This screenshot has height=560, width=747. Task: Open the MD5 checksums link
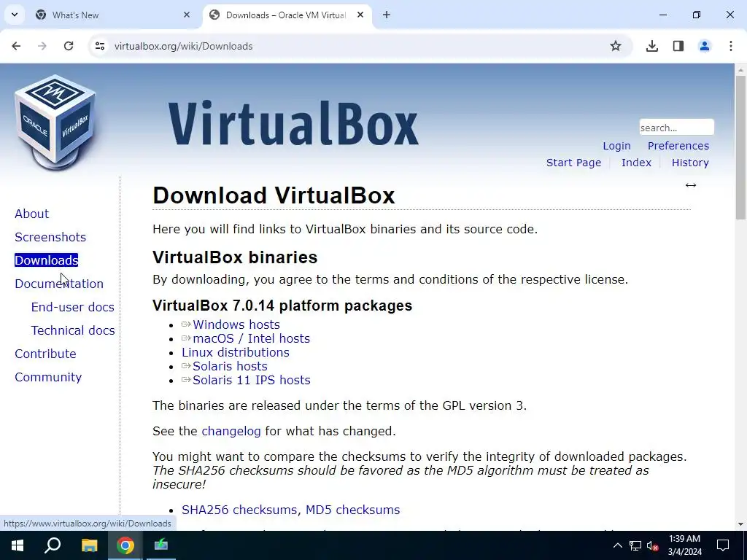[x=352, y=510]
